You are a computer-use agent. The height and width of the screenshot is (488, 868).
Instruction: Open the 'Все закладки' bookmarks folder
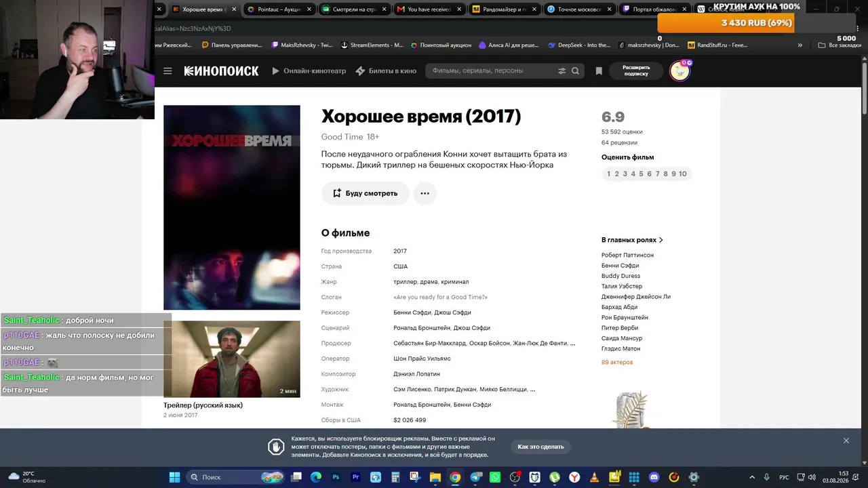click(840, 45)
